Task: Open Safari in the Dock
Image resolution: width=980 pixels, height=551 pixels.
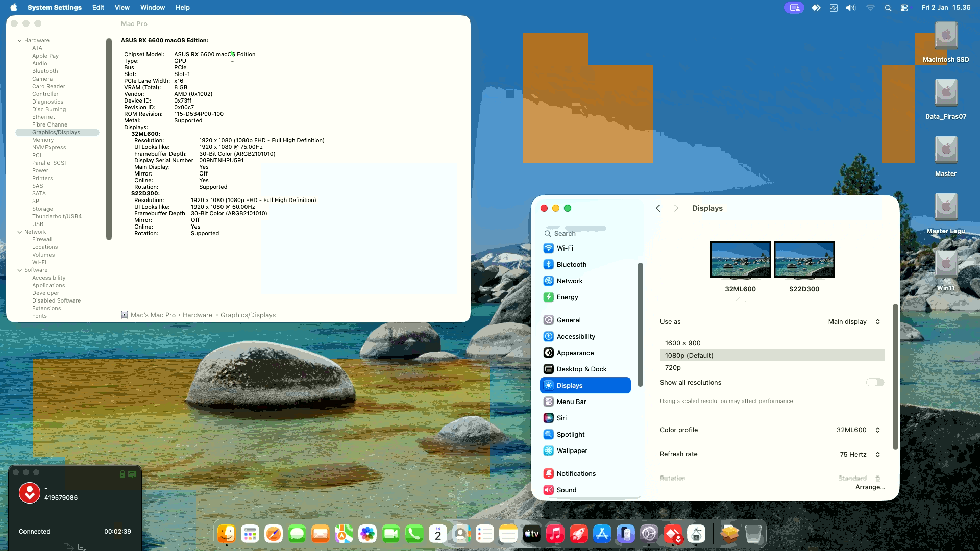Action: (274, 534)
